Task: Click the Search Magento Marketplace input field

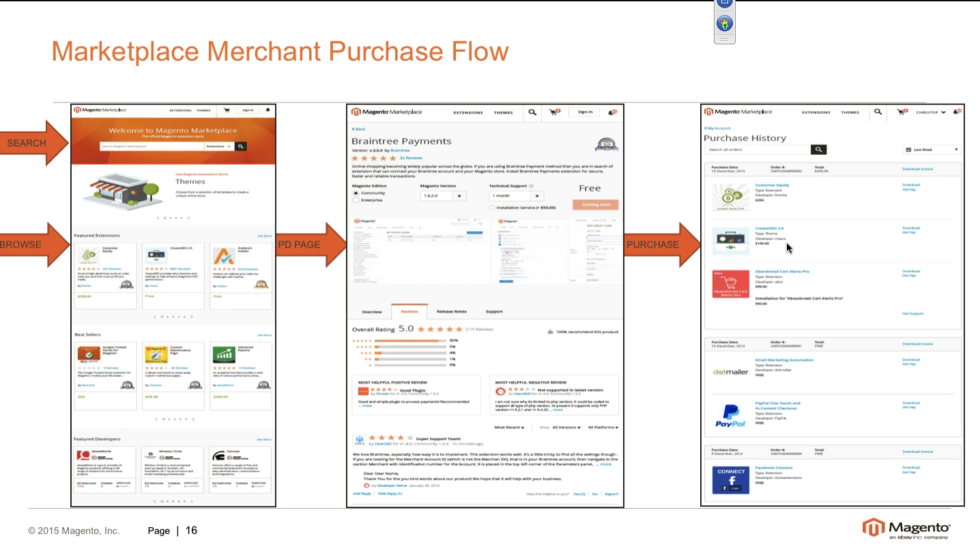Action: point(152,146)
